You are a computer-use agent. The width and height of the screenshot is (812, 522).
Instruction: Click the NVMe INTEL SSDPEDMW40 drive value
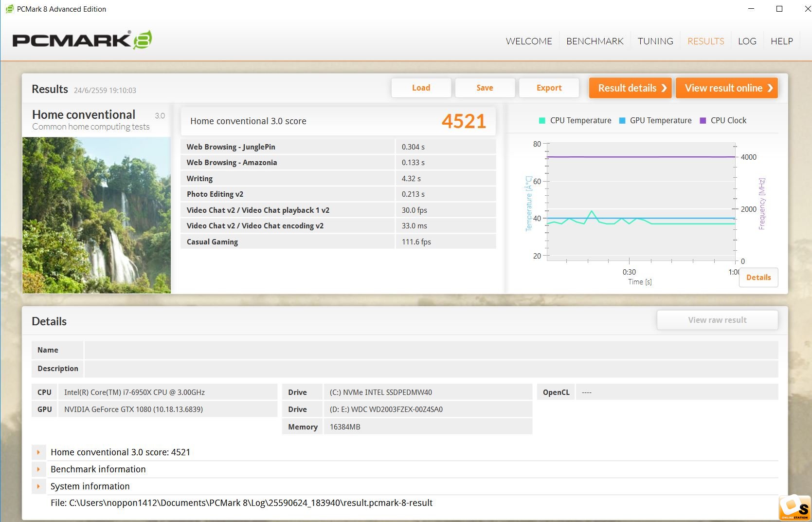coord(380,392)
